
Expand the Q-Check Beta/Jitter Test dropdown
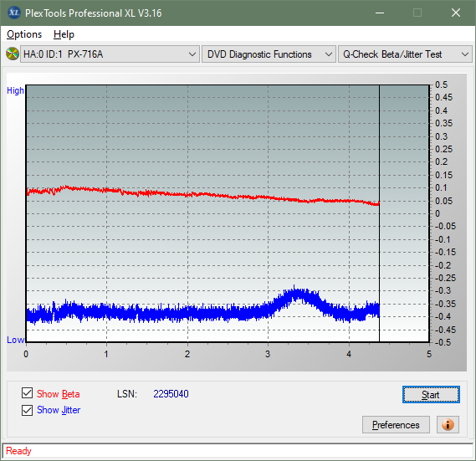pos(405,54)
